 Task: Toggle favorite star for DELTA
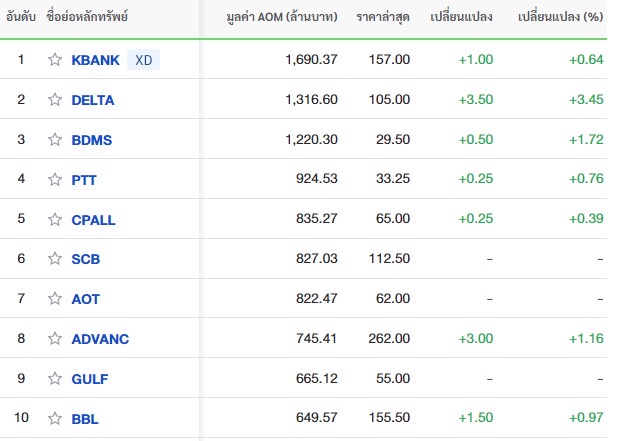pyautogui.click(x=55, y=99)
